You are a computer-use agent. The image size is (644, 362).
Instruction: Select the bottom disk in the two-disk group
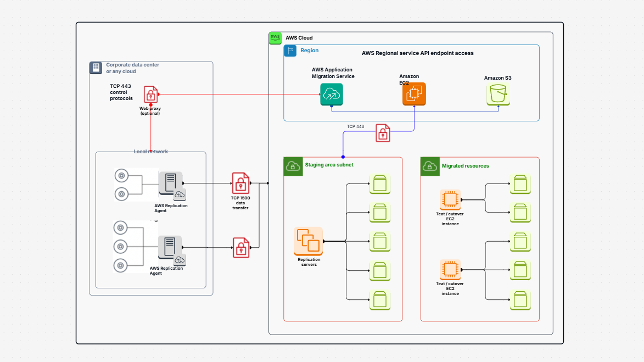pyautogui.click(x=121, y=194)
